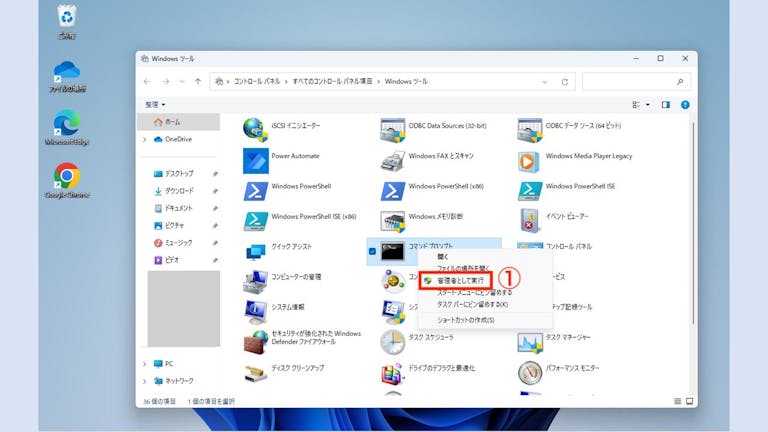768x432 pixels.
Task: Select Windows PowerShell ISE (x86) icon
Action: pos(255,221)
